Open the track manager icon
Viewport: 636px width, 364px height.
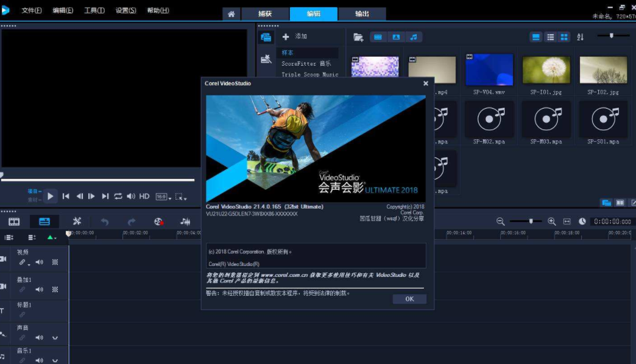click(x=9, y=237)
